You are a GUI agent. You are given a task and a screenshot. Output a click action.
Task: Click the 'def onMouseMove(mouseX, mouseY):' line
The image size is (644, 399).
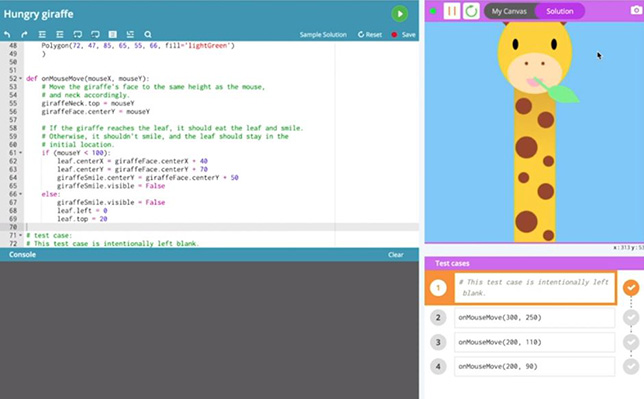click(x=88, y=78)
